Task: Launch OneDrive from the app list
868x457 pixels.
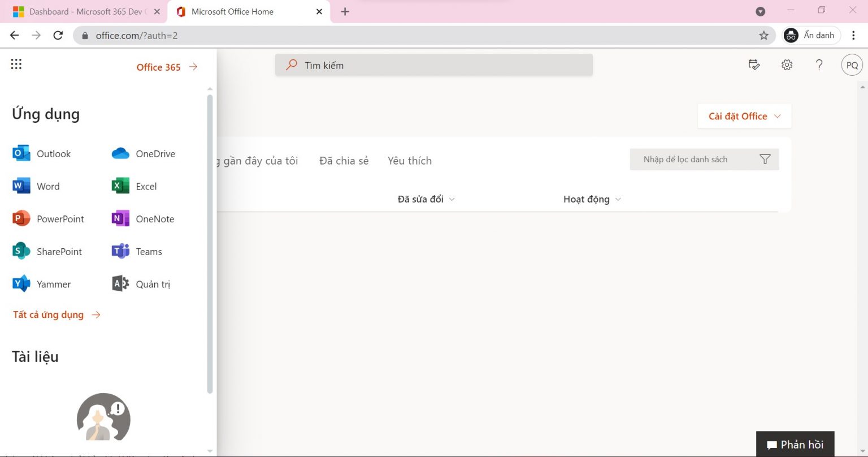Action: 120,153
